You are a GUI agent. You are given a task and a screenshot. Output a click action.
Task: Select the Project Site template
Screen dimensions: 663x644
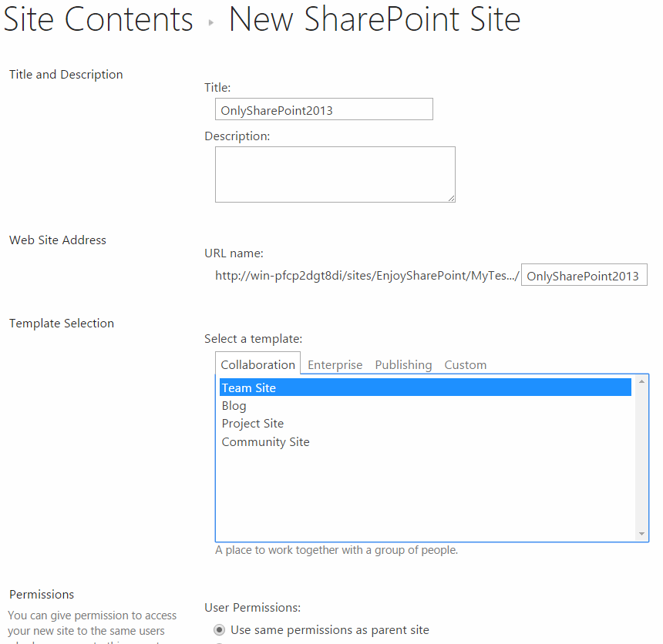tap(426, 424)
